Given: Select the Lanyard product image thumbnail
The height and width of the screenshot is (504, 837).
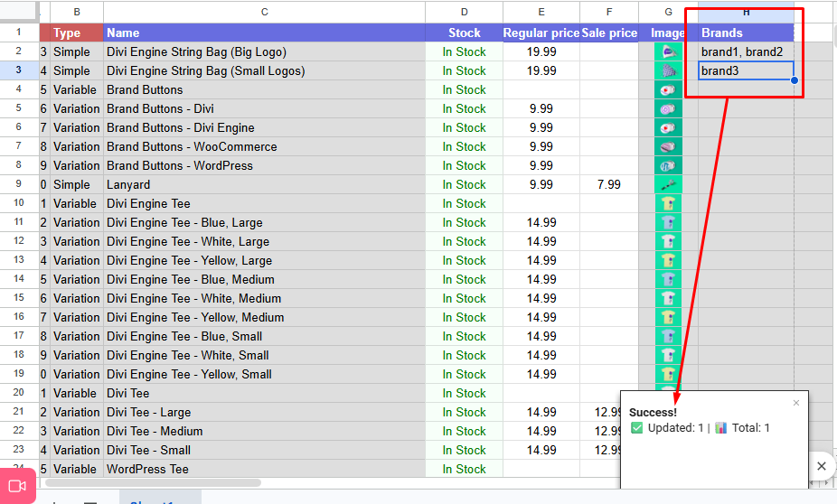Looking at the screenshot, I should pyautogui.click(x=668, y=184).
